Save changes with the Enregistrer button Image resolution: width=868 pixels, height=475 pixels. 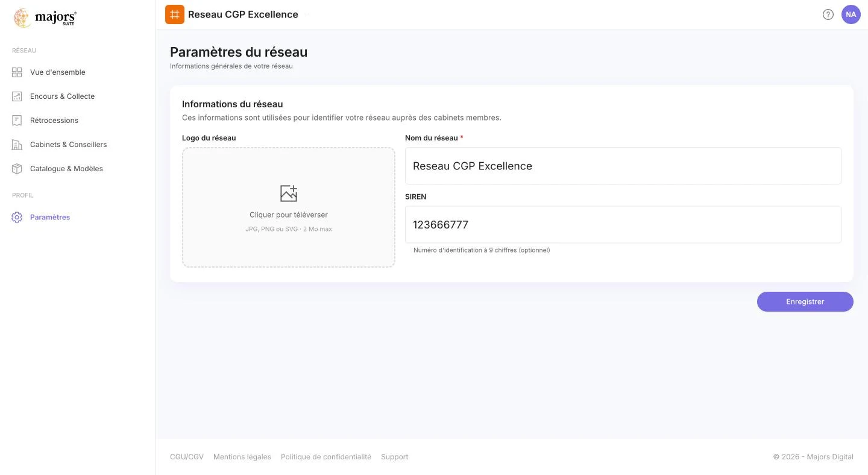(x=805, y=302)
